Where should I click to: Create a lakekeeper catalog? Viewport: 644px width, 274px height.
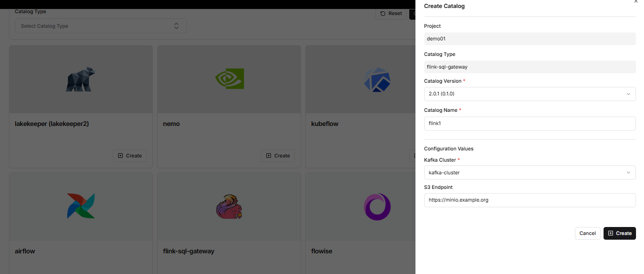tap(130, 156)
